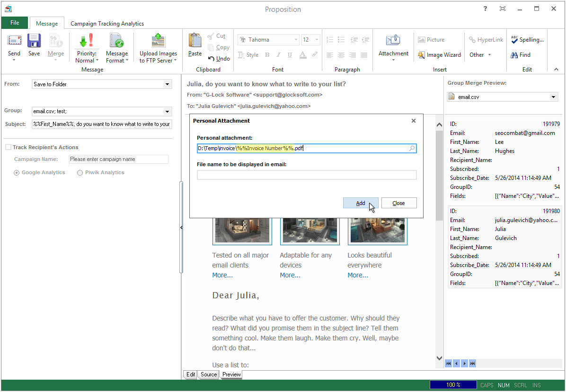
Task: Switch to the Preview view tab
Action: click(231, 374)
